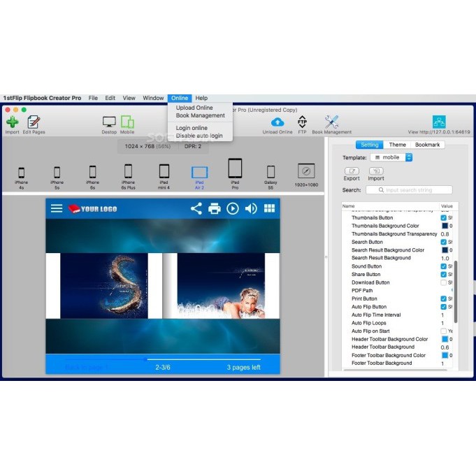The image size is (476, 476).
Task: Click the print icon in flipbook header
Action: 215,208
